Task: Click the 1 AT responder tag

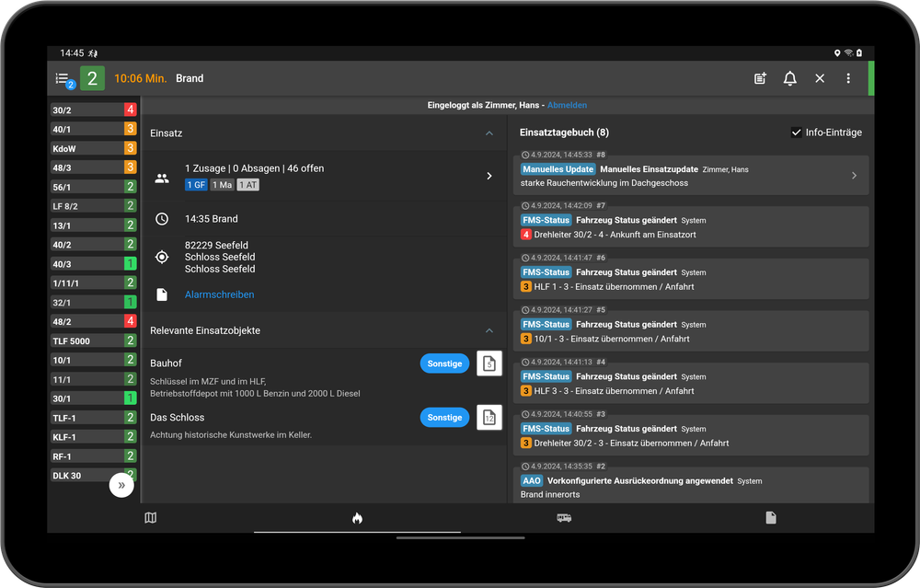Action: 248,185
